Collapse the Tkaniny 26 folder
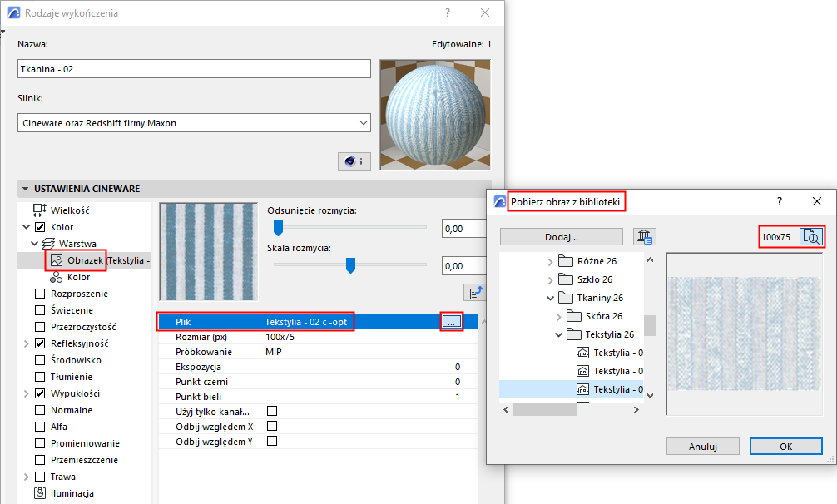 click(x=550, y=298)
